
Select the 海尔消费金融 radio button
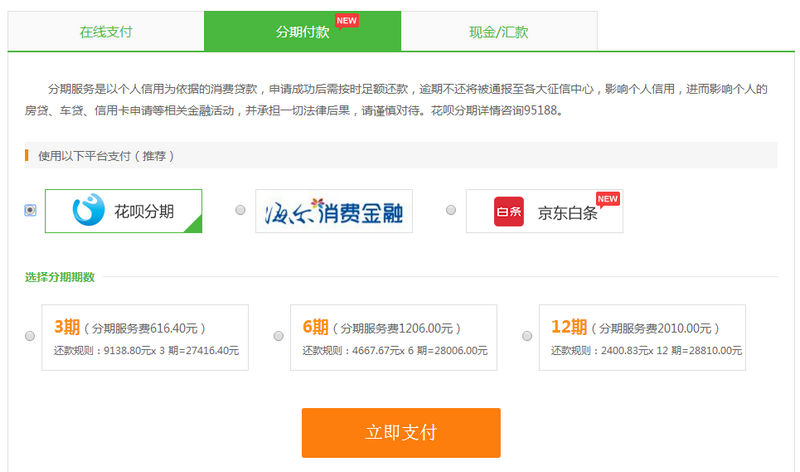pyautogui.click(x=240, y=210)
